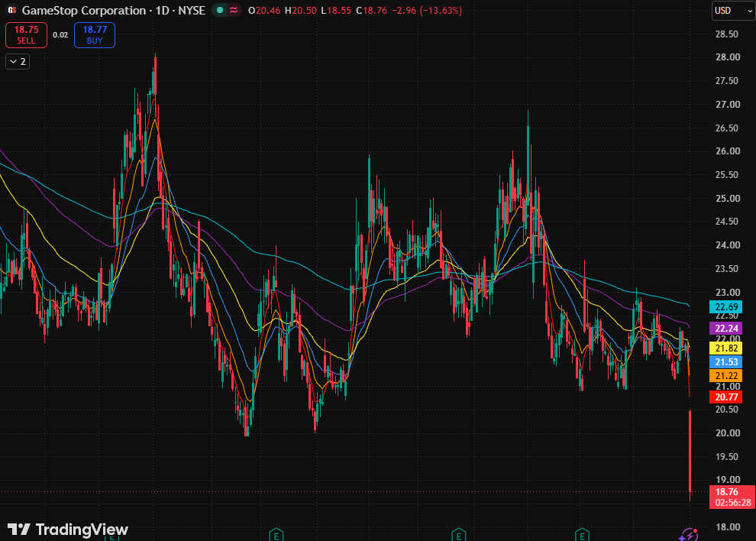Open the USD currency dropdown

pos(733,11)
